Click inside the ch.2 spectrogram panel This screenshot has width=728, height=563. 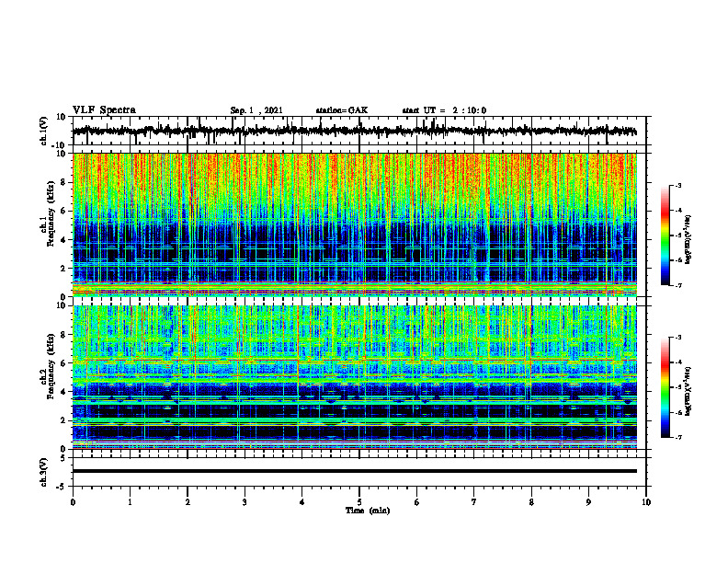click(x=354, y=377)
